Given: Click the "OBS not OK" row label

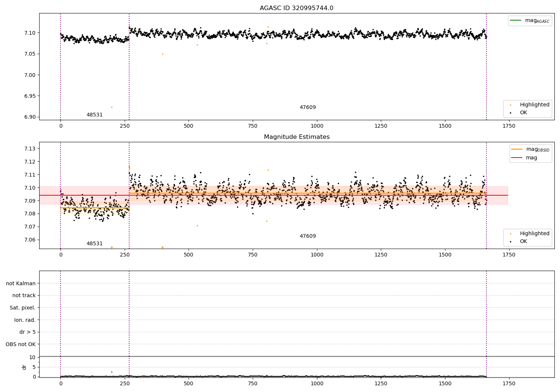Looking at the screenshot, I should click(21, 345).
